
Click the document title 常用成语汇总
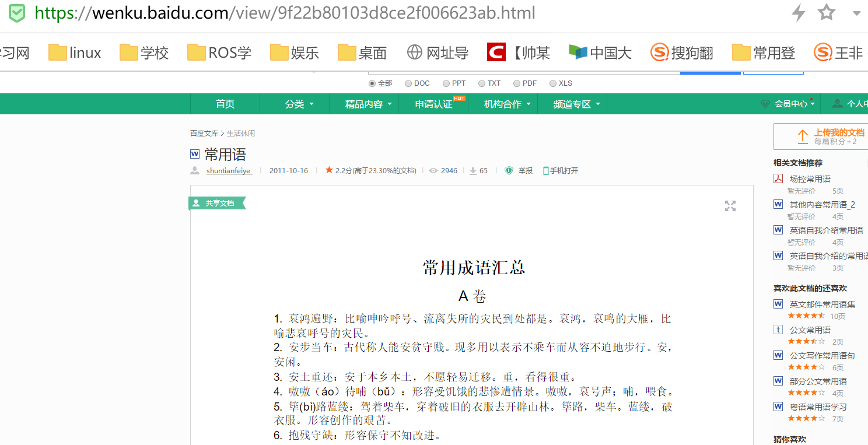point(474,268)
